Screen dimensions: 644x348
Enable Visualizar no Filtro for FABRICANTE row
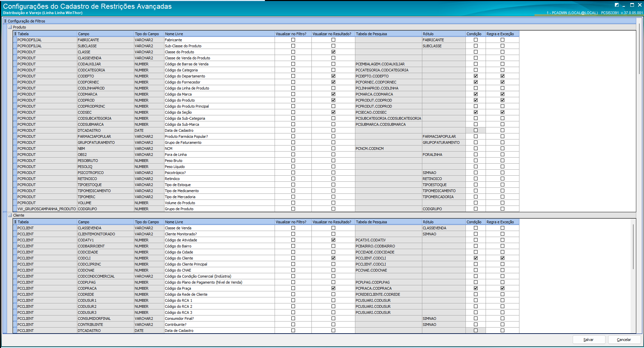point(293,40)
